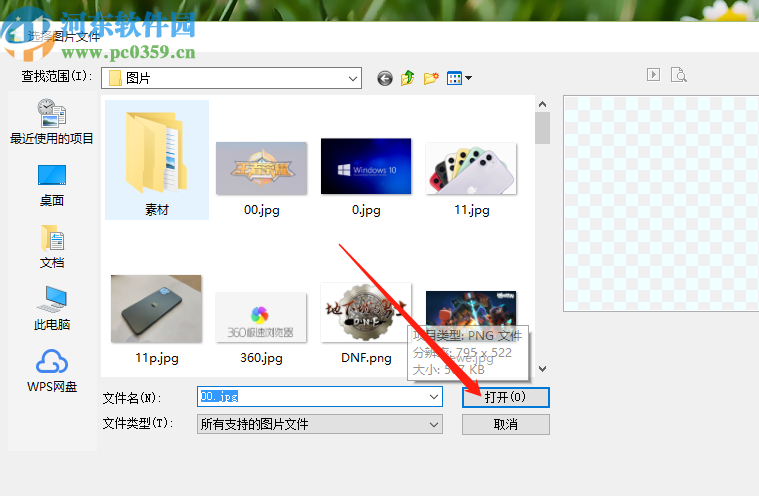The height and width of the screenshot is (496, 759).
Task: Click the DNF.png file name label
Action: point(366,358)
